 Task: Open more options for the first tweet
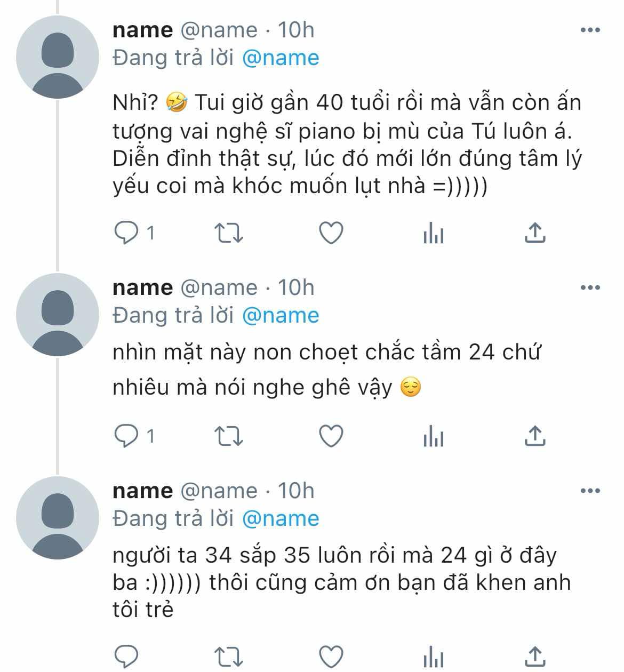point(590,30)
